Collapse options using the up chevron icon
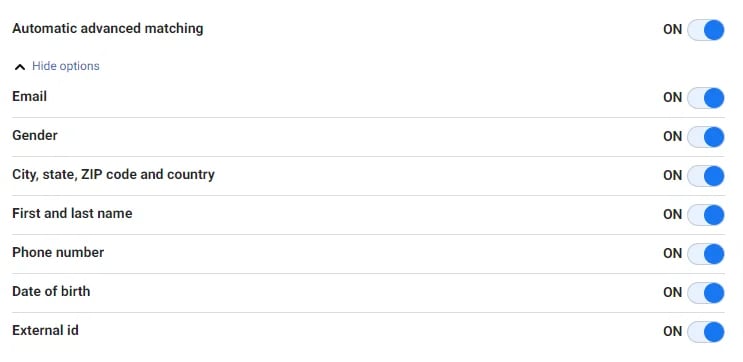 coord(19,67)
